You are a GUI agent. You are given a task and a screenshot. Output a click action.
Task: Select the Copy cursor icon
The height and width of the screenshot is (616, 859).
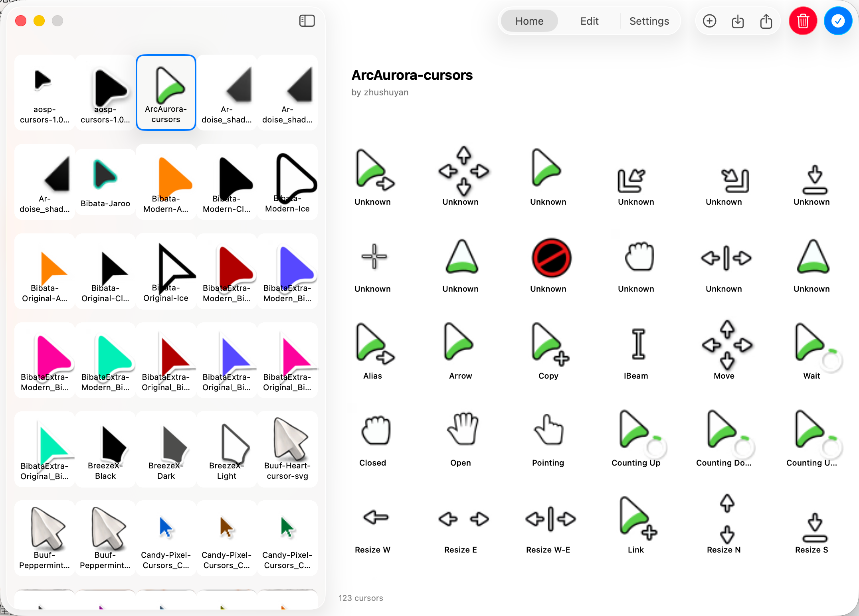tap(550, 344)
